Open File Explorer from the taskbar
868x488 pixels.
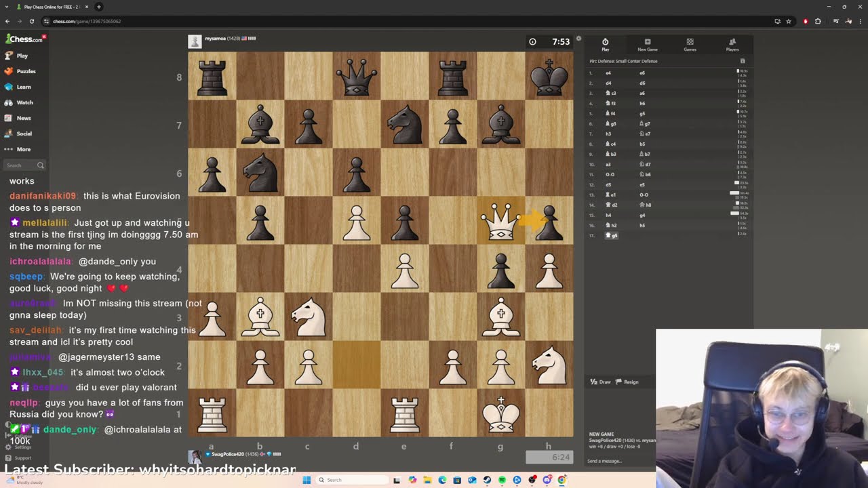coord(427,480)
